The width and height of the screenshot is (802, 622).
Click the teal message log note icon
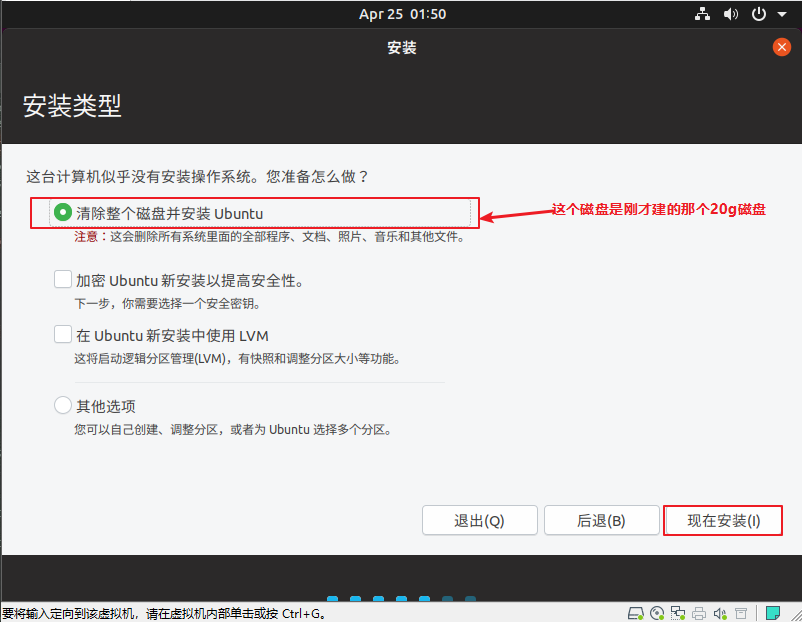coord(773,613)
